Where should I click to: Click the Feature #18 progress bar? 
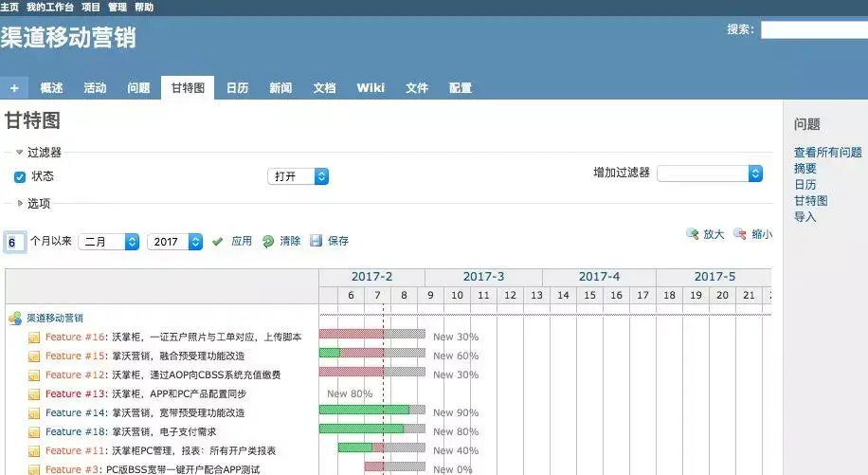(x=372, y=429)
